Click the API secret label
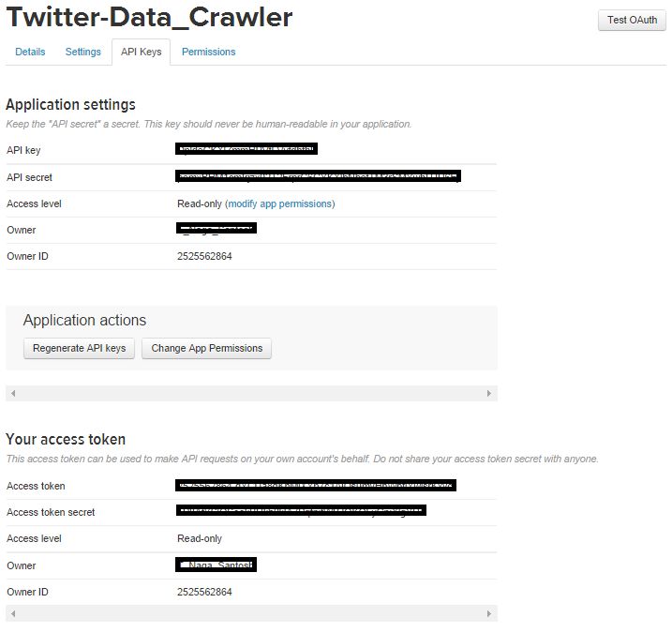Viewport: 672px width, 633px height. [x=30, y=177]
